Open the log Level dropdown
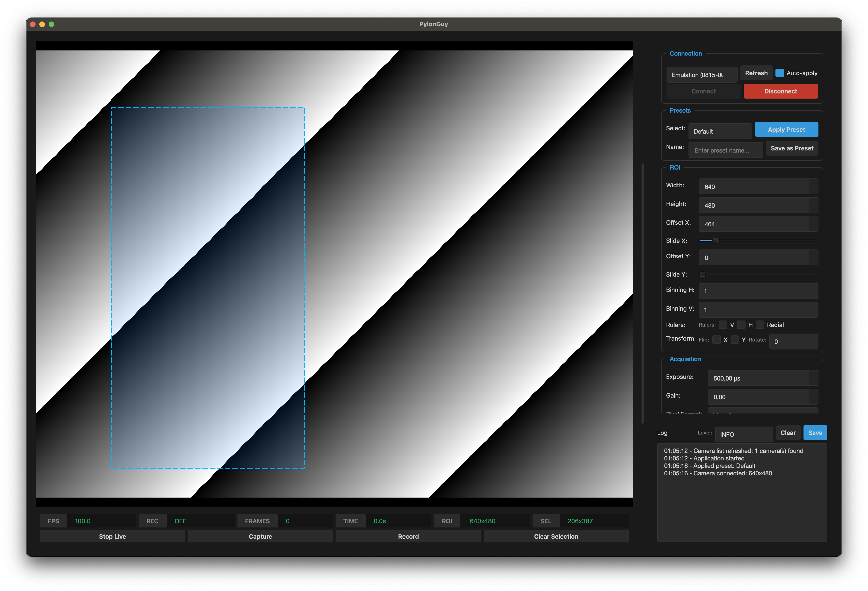This screenshot has width=868, height=591. pos(743,434)
